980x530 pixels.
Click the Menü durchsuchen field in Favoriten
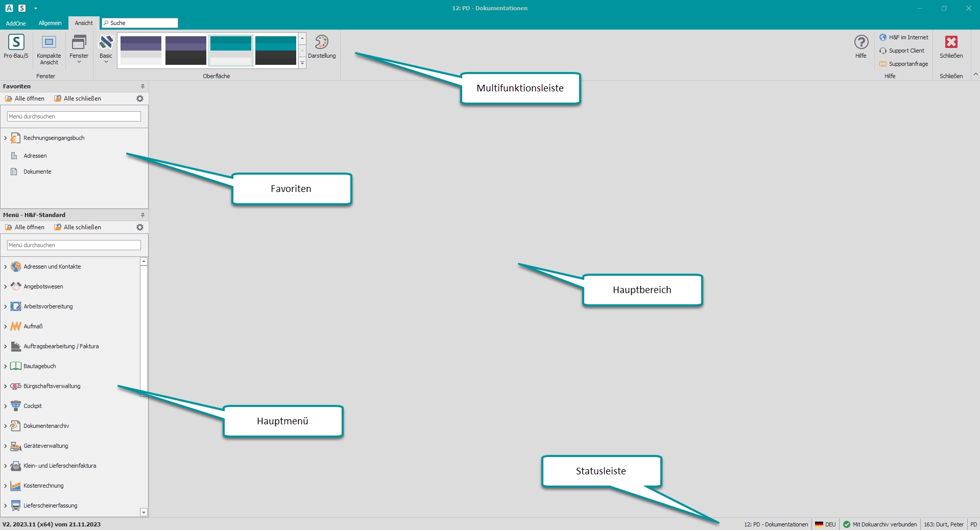[74, 116]
